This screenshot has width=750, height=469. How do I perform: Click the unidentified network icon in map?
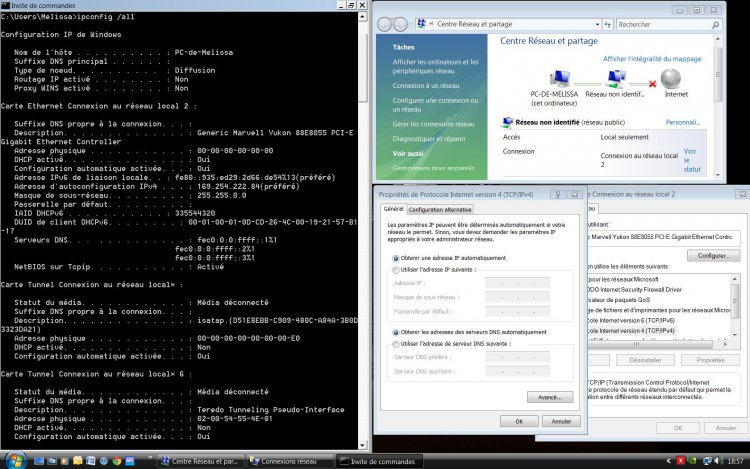click(616, 78)
